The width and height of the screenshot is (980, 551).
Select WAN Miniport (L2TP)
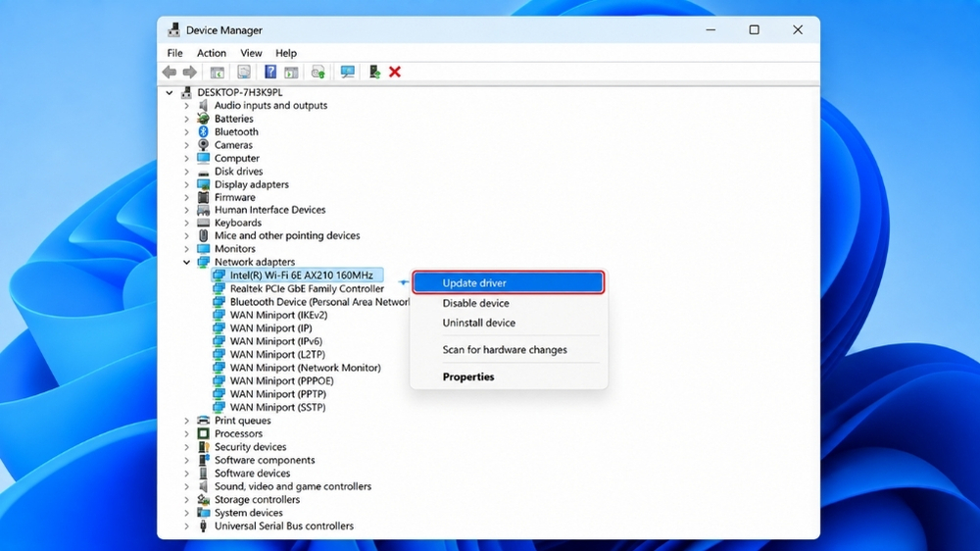point(277,354)
